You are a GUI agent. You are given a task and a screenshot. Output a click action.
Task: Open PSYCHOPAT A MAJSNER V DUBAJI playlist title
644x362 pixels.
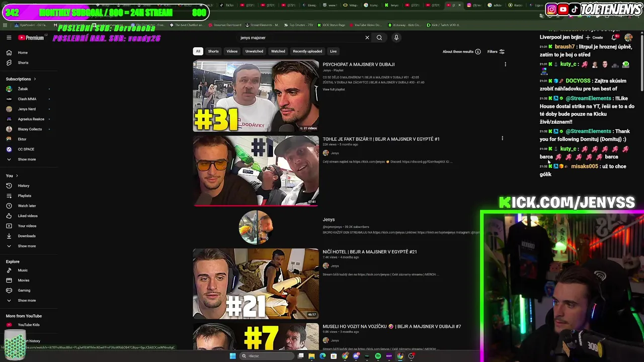point(358,65)
